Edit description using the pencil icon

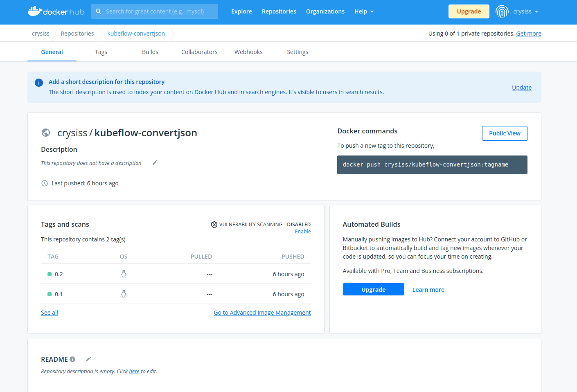tap(155, 162)
